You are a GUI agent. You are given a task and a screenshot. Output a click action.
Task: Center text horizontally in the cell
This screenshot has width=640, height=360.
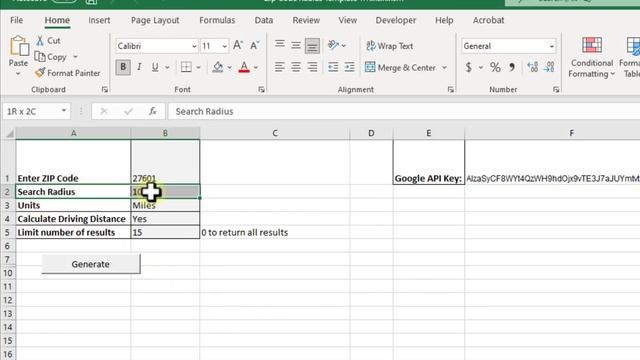(x=296, y=67)
